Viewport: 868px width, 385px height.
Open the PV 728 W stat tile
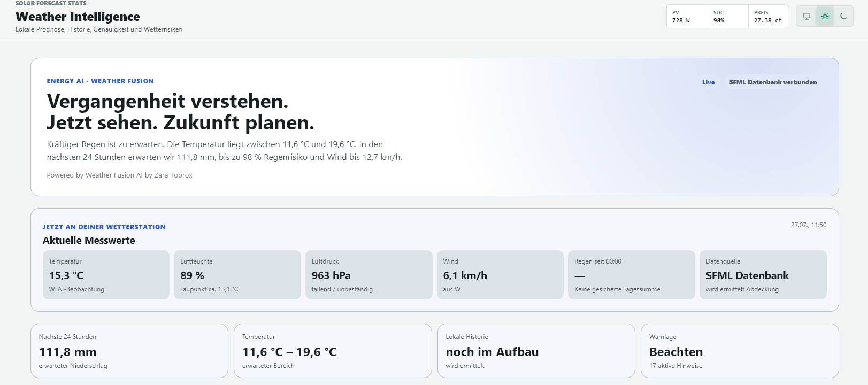(687, 17)
